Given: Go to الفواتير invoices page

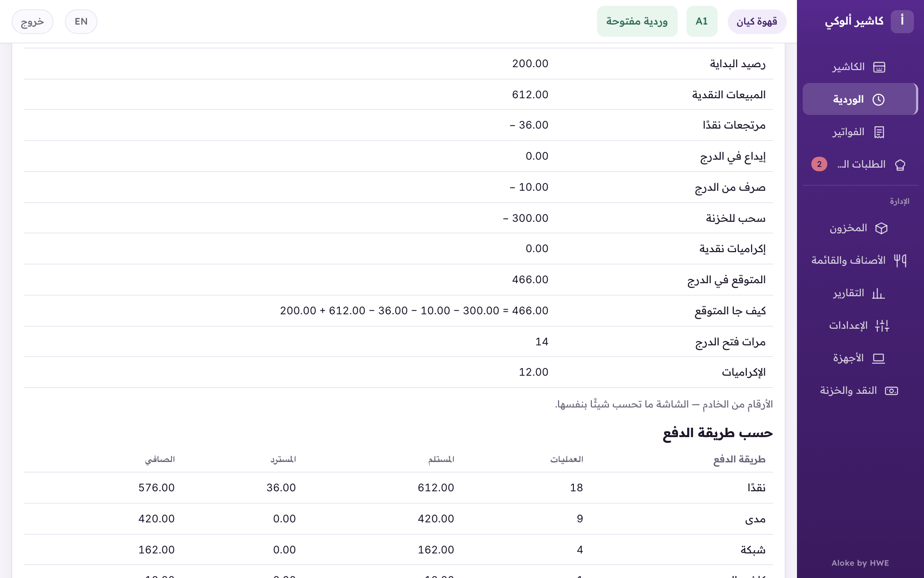Looking at the screenshot, I should pos(860,132).
